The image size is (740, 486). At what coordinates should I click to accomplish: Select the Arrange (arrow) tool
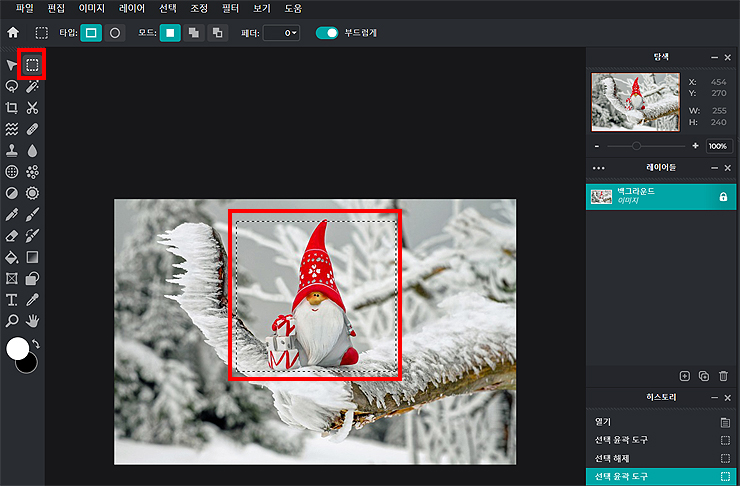[x=11, y=65]
